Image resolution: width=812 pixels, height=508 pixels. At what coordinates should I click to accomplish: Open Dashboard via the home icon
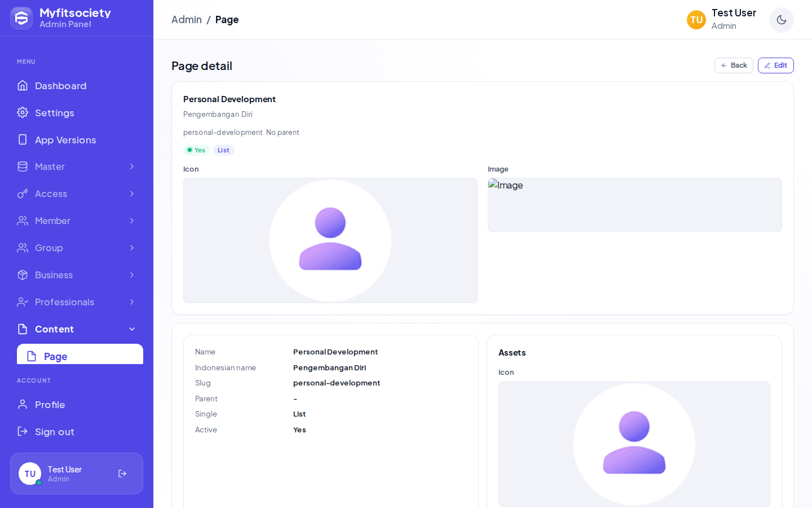pyautogui.click(x=23, y=85)
